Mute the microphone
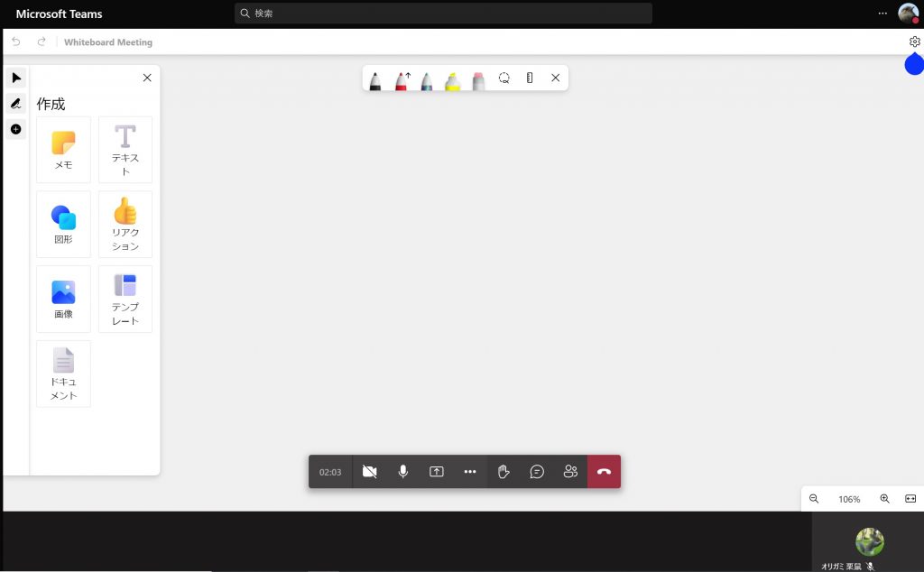This screenshot has height=572, width=924. pyautogui.click(x=403, y=472)
